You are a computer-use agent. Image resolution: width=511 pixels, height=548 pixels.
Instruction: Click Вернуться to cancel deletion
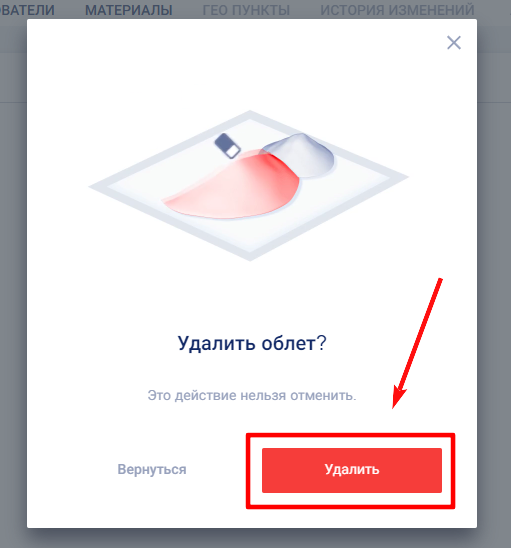pyautogui.click(x=152, y=469)
